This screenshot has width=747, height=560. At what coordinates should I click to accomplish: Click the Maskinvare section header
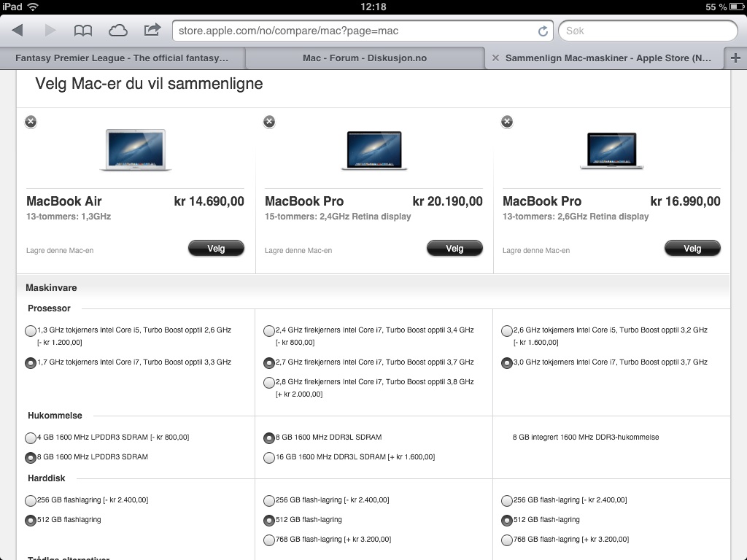tap(51, 287)
